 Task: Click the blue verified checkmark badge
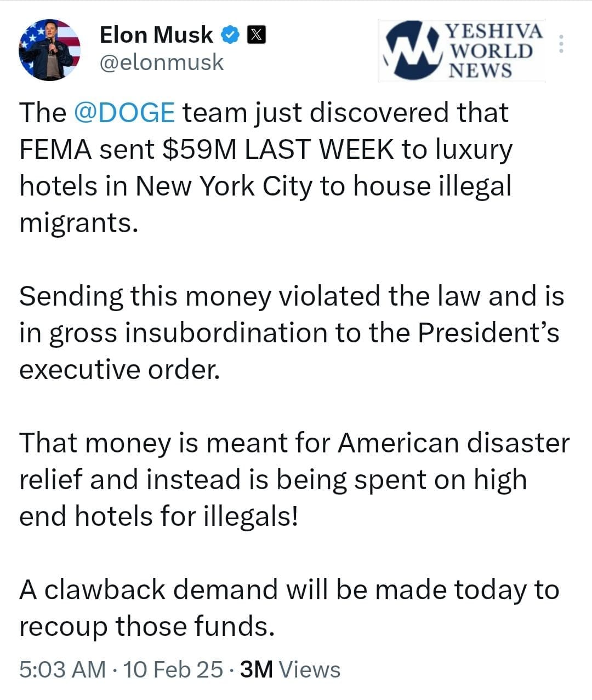230,35
